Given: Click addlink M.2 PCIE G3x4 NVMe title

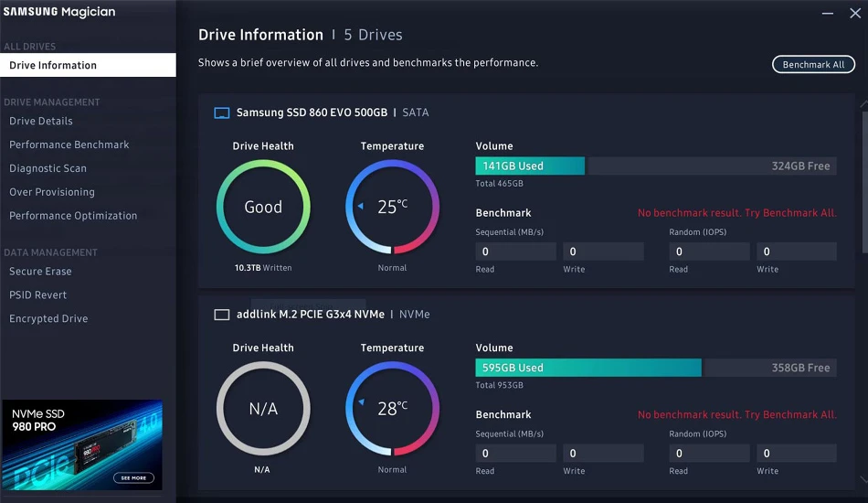Looking at the screenshot, I should 310,314.
